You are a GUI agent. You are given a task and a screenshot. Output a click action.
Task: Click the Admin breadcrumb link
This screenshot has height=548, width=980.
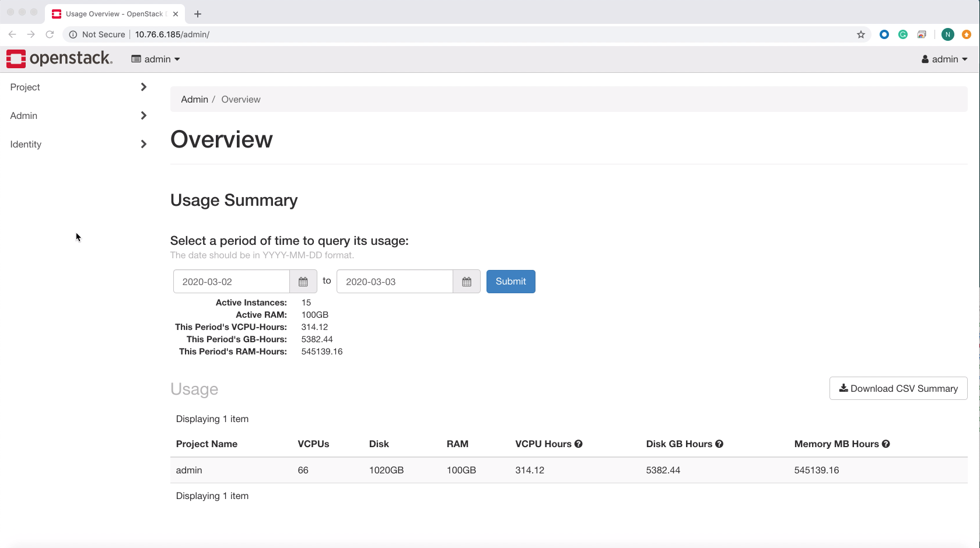(x=194, y=99)
